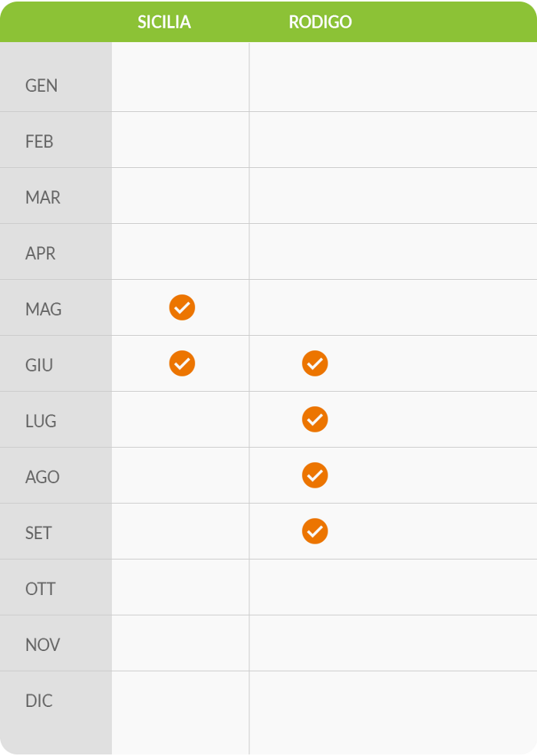Click the empty Sicilia cell for SET
Screen dimensions: 537x756
[180, 531]
